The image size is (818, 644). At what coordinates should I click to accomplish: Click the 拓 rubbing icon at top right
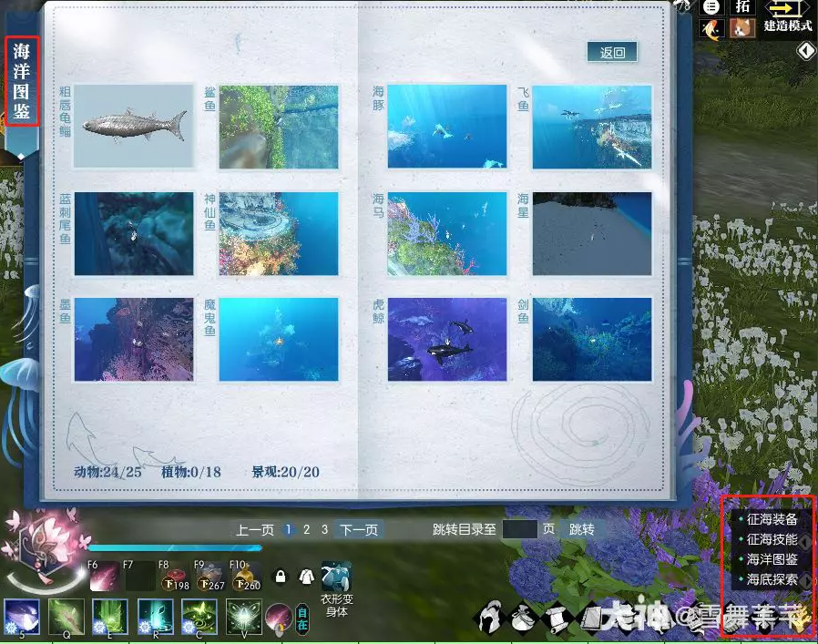click(x=741, y=9)
